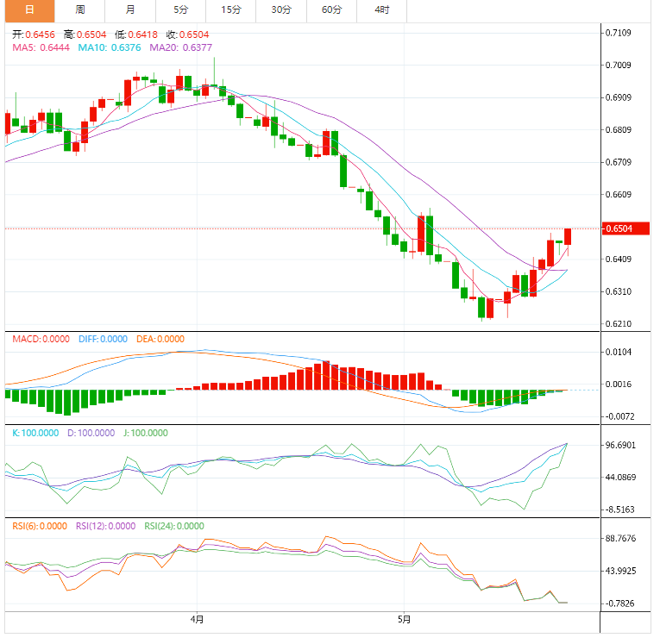Viewport: 660px width, 644px height.
Task: Click the MACD:0.0000 label
Action: [41, 339]
